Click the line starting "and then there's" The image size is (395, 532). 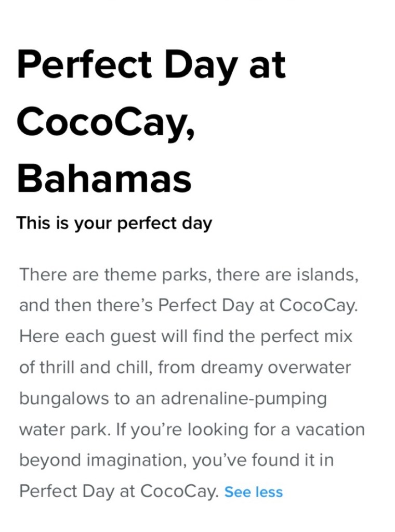pos(188,305)
